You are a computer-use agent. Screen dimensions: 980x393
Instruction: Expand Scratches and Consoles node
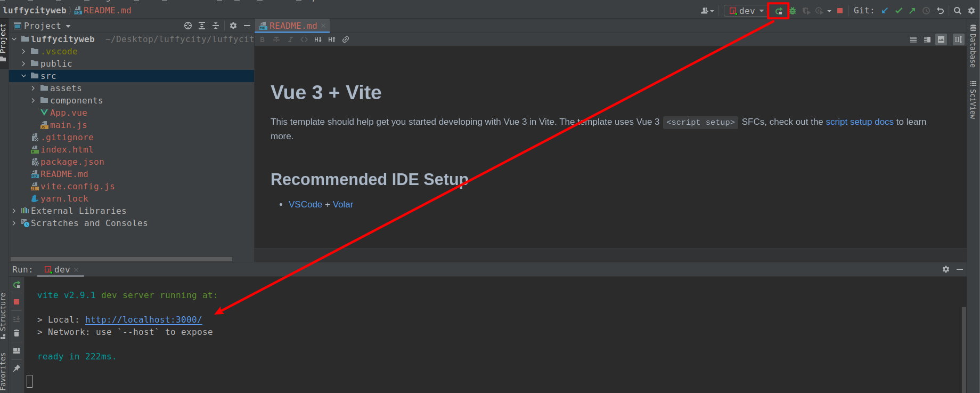click(x=14, y=223)
